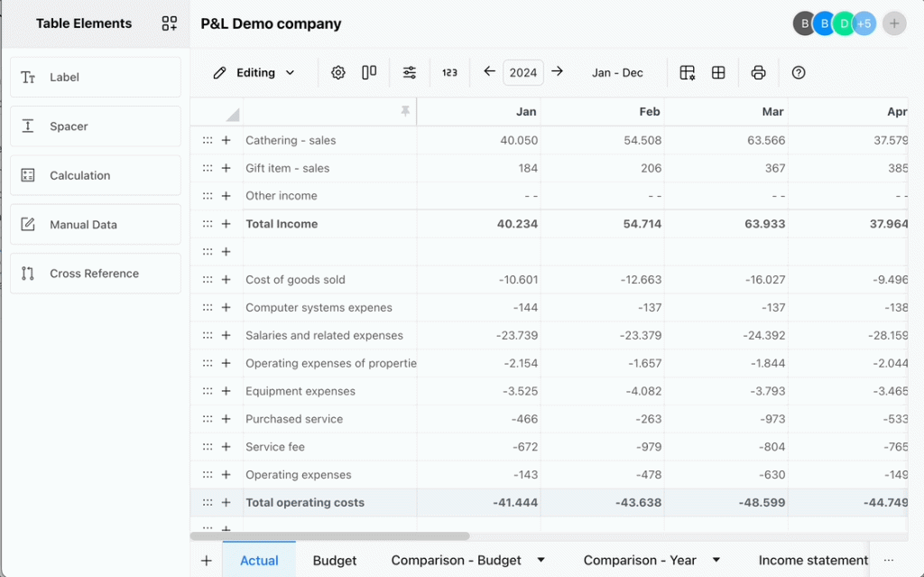Select the Cross Reference element button
This screenshot has height=577, width=924.
tap(96, 274)
